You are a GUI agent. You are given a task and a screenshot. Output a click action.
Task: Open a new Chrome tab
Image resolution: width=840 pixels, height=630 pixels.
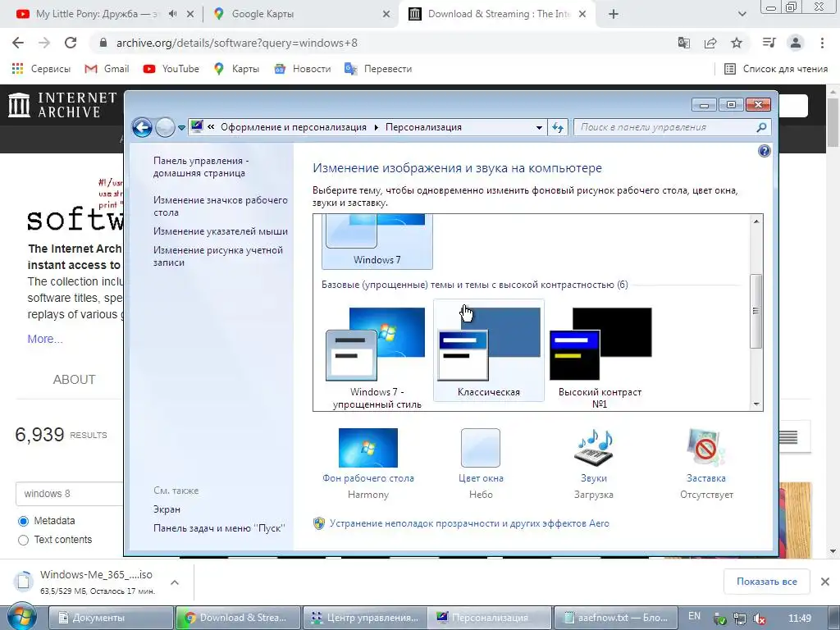click(x=614, y=15)
